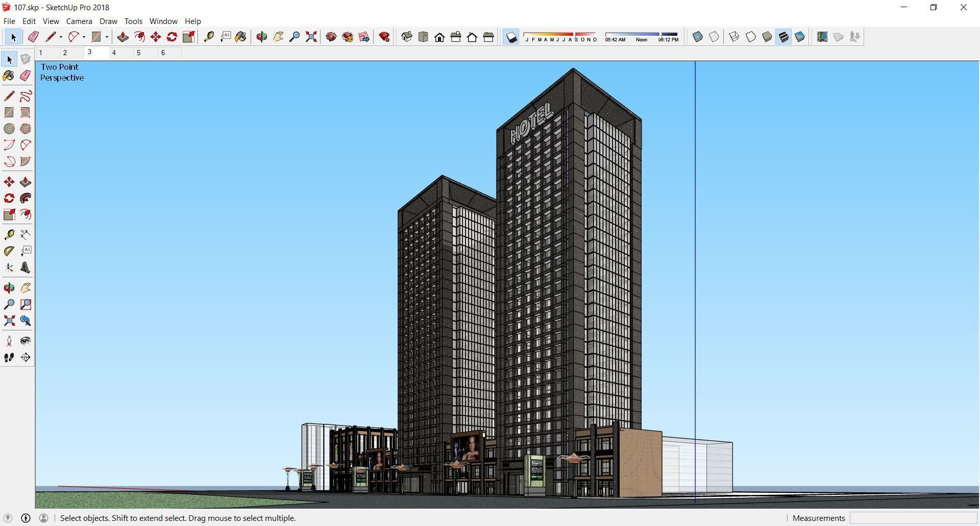
Task: Open the Help menu
Action: [x=192, y=21]
